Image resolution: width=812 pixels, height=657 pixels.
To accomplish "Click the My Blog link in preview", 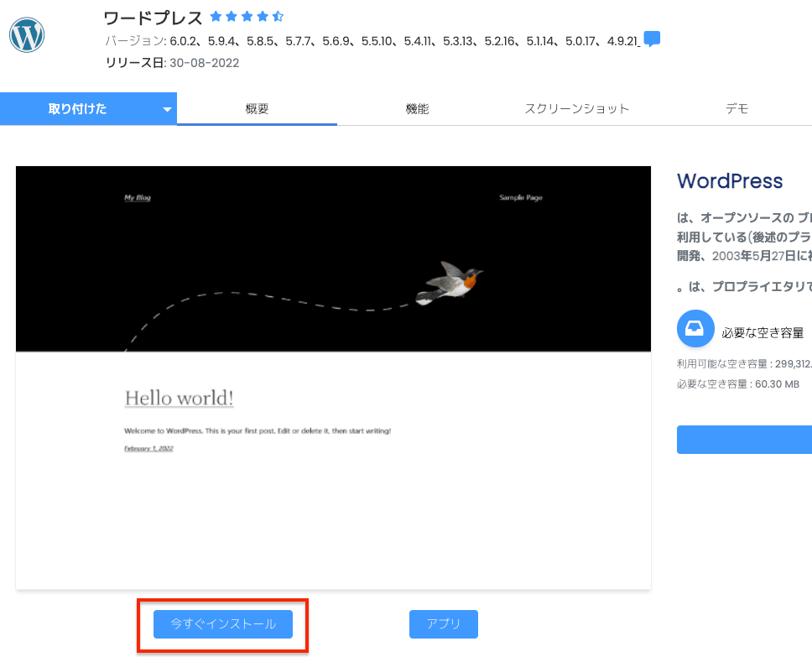I will (x=138, y=197).
